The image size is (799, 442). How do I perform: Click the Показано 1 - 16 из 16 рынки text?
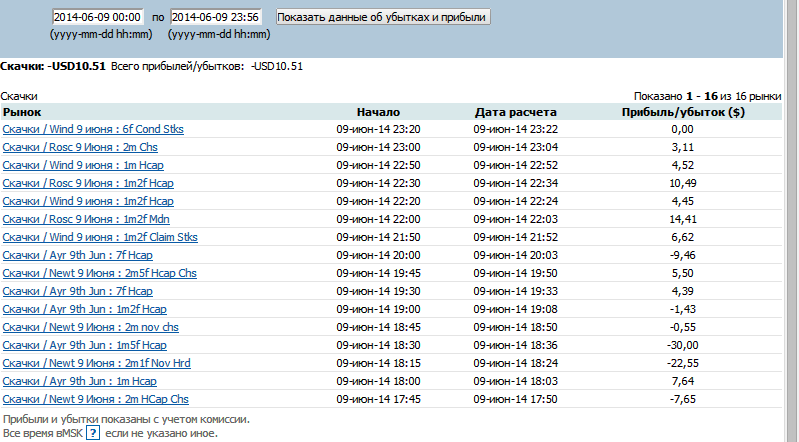pyautogui.click(x=707, y=96)
